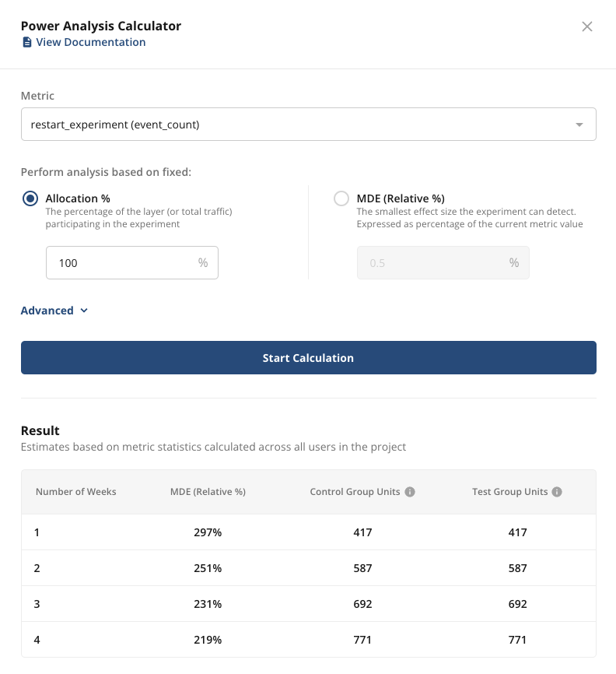Click the 219% MDE value in week 4

click(x=208, y=640)
